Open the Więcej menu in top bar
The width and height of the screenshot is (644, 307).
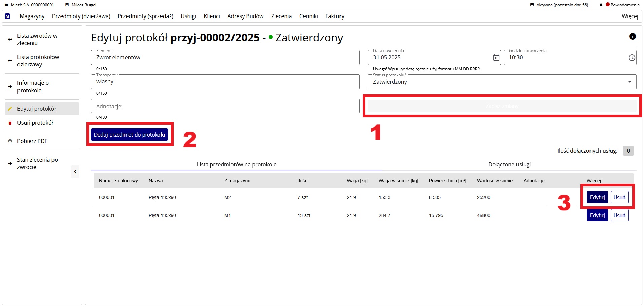point(630,16)
